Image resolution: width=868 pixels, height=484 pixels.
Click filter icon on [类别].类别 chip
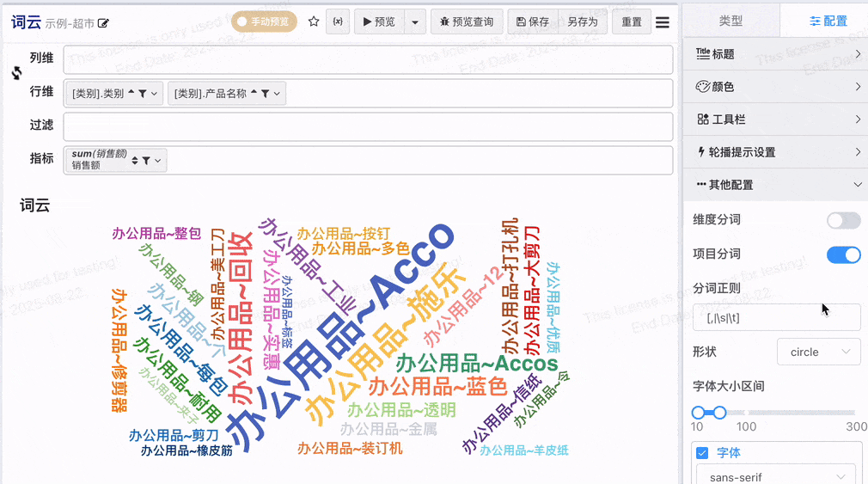(x=143, y=94)
